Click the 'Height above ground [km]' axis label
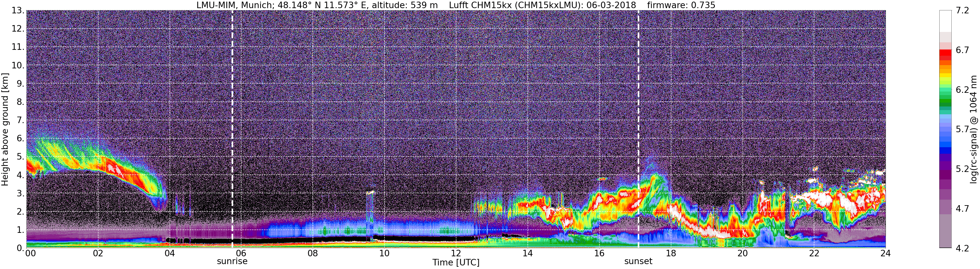 coord(5,129)
